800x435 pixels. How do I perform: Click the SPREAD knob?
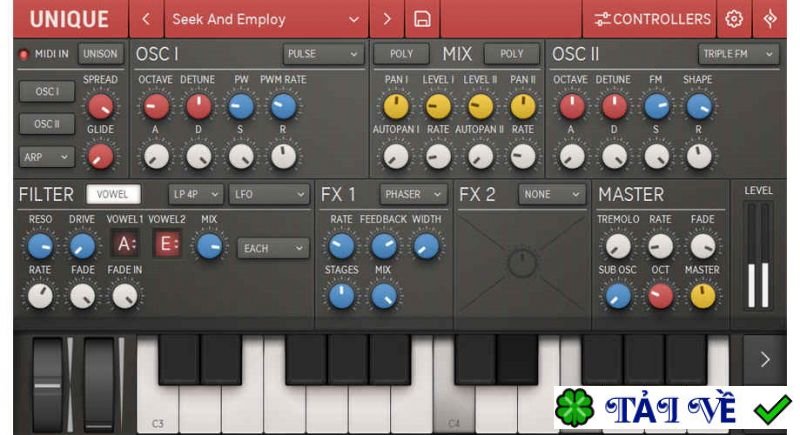[101, 106]
